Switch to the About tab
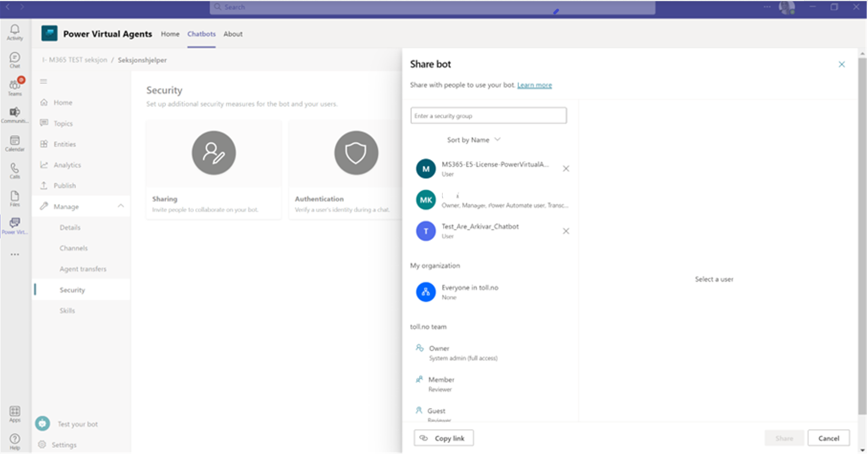The height and width of the screenshot is (466, 868). coord(233,34)
